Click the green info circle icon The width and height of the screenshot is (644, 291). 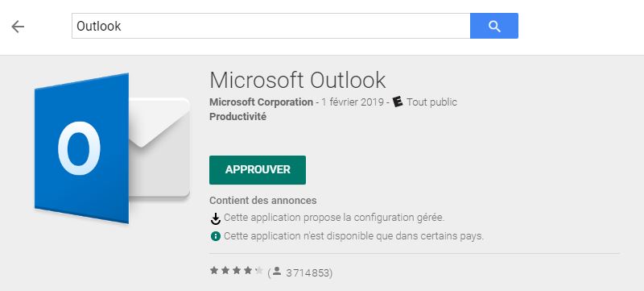(x=215, y=236)
